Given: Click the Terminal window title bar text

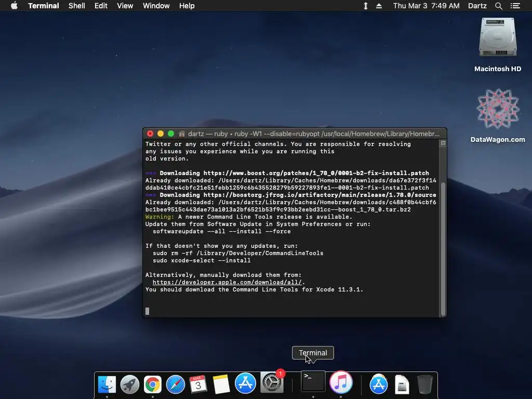Looking at the screenshot, I should tap(313, 134).
